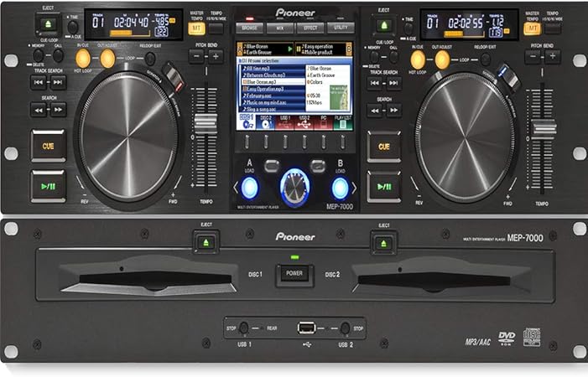
Task: Set loop out with OUT ADJUST on deck A
Action: coord(107,59)
